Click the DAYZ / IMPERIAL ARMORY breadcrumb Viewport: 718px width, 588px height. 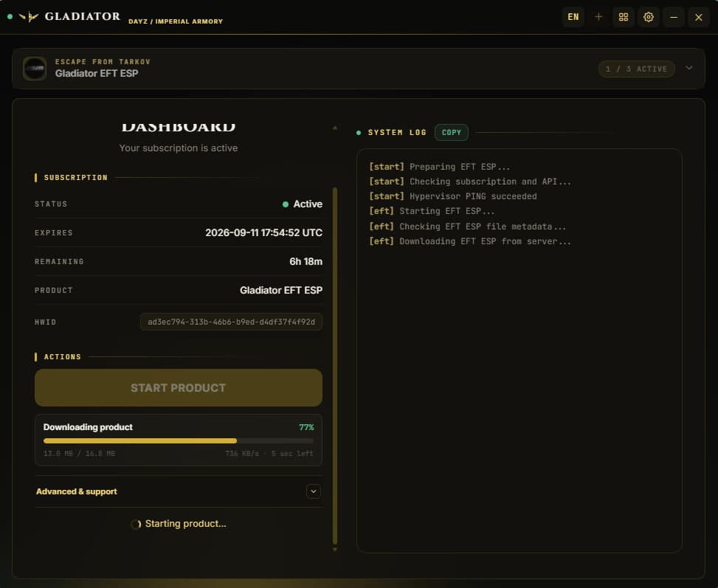pos(176,21)
